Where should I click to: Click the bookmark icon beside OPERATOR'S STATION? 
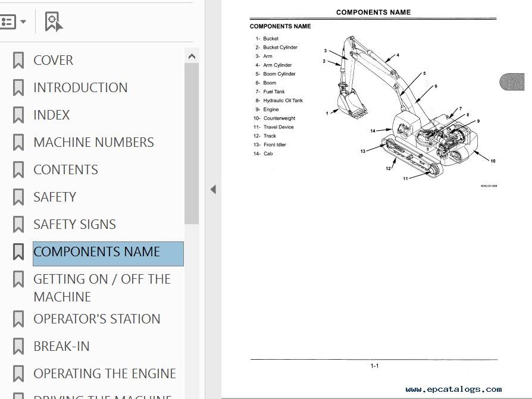[x=18, y=319]
